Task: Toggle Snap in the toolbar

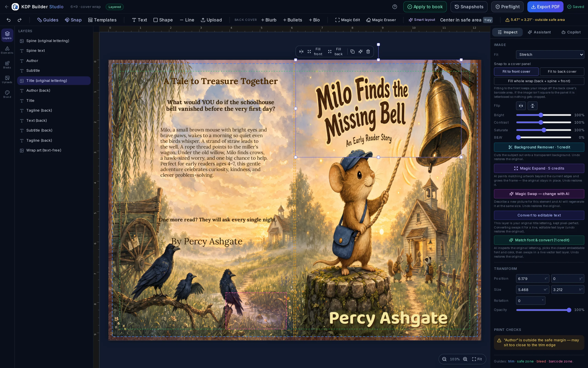Action: pos(73,20)
